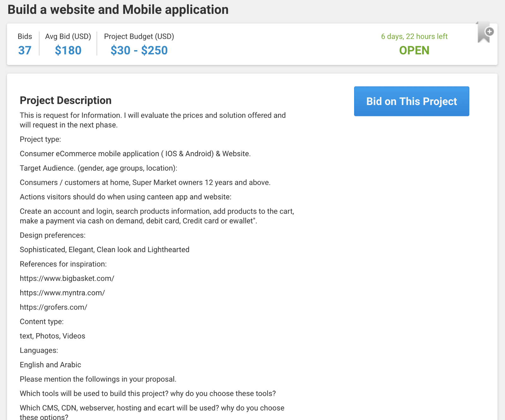Click the 'Project type:' line
This screenshot has width=505, height=420.
[x=40, y=139]
